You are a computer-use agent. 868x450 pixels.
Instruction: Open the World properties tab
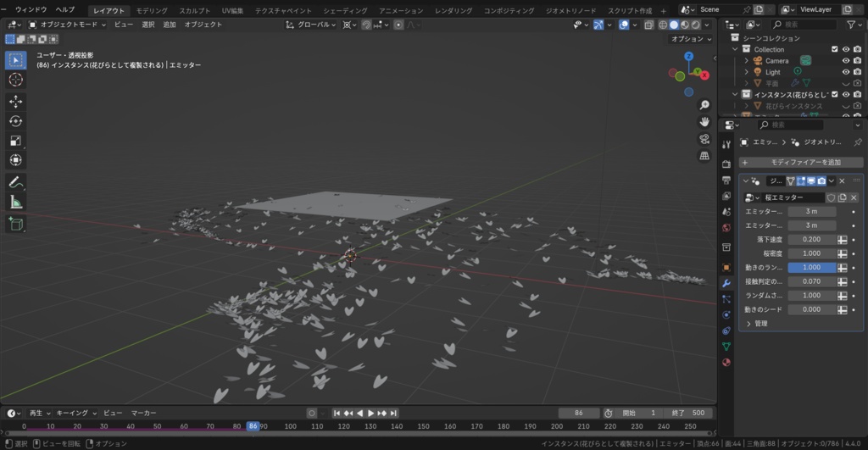coord(726,227)
